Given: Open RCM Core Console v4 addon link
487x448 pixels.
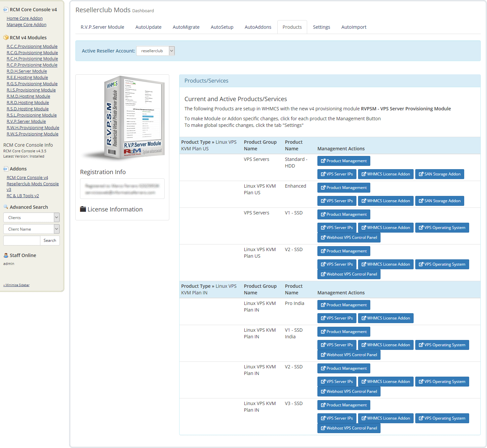Looking at the screenshot, I should point(27,178).
